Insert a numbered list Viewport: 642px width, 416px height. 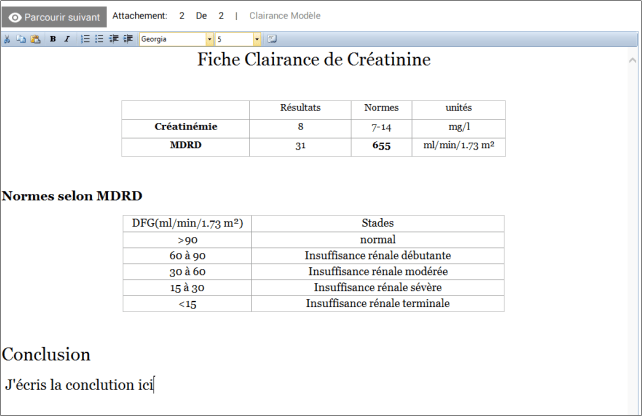[85, 39]
